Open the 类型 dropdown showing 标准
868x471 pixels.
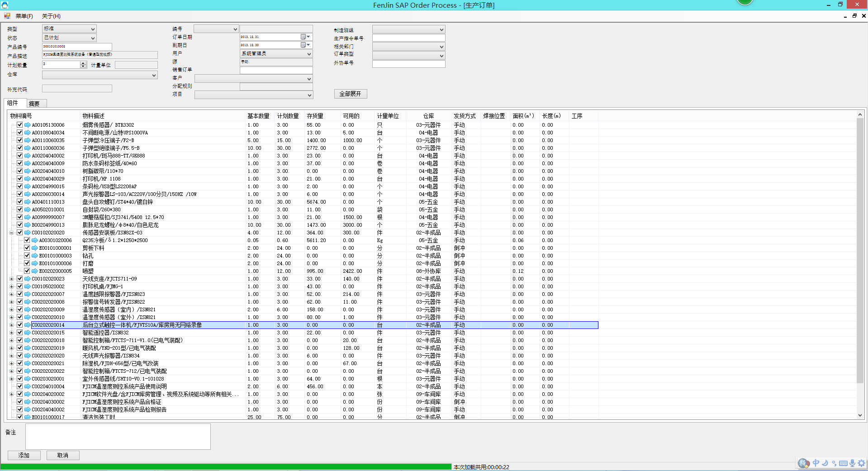69,29
